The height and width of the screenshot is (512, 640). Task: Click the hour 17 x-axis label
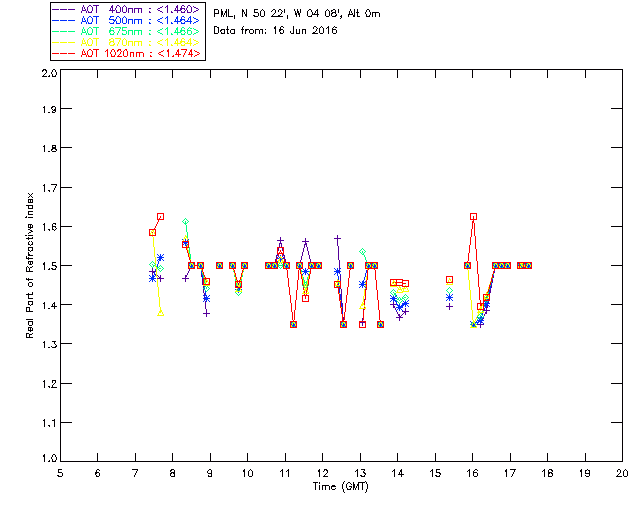tap(510, 473)
